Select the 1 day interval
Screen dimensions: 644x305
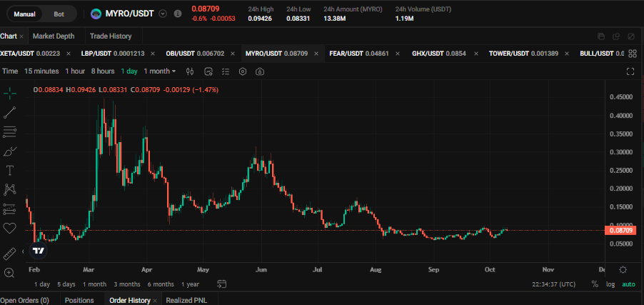129,71
